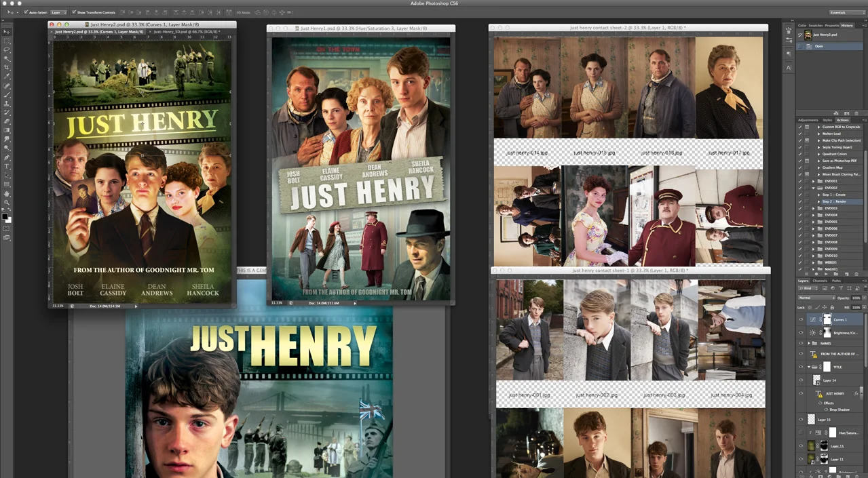Switch to the Styles tab
This screenshot has width=868, height=478.
(827, 120)
